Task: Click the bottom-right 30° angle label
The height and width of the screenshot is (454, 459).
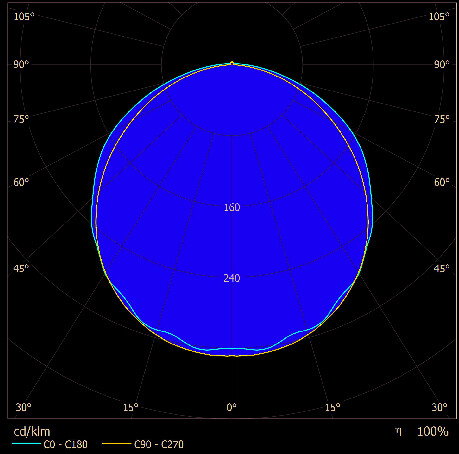Action: click(439, 407)
